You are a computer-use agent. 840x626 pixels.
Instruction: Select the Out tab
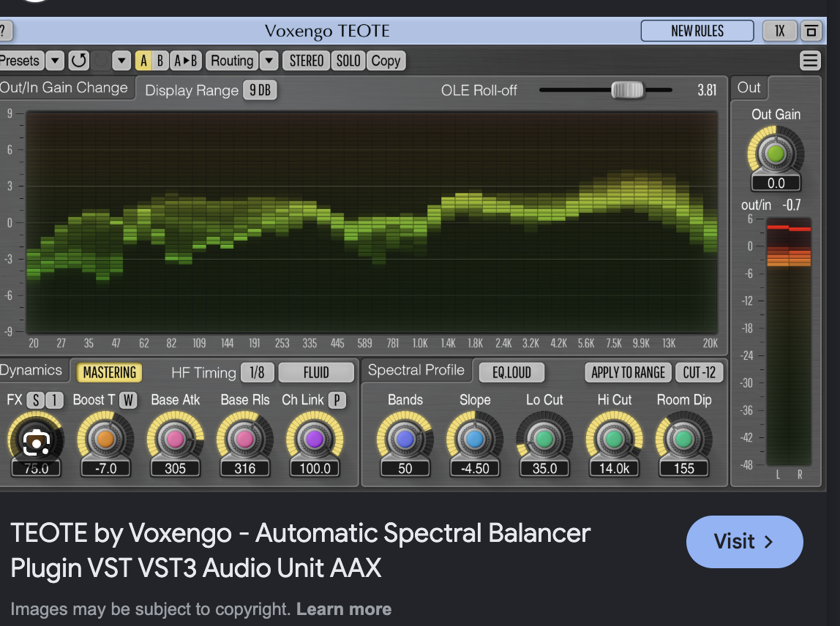coord(749,88)
